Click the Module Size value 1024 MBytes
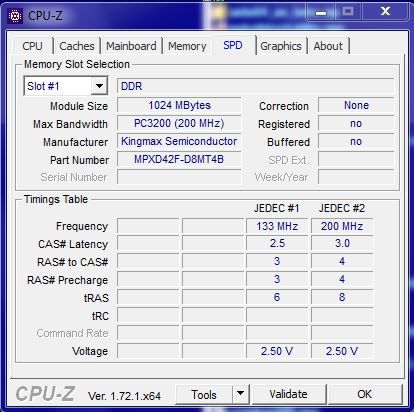This screenshot has width=414, height=412. click(179, 105)
